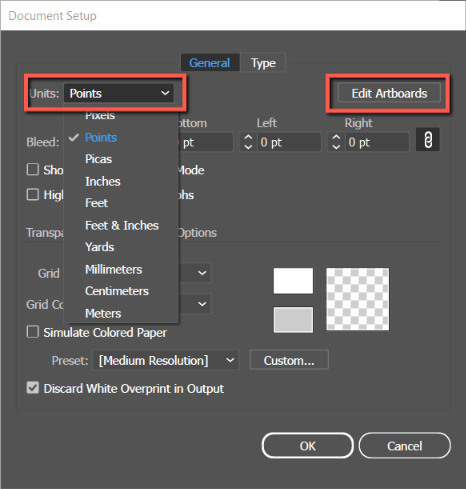
Task: Collapse the Units Points dropdown
Action: (119, 93)
